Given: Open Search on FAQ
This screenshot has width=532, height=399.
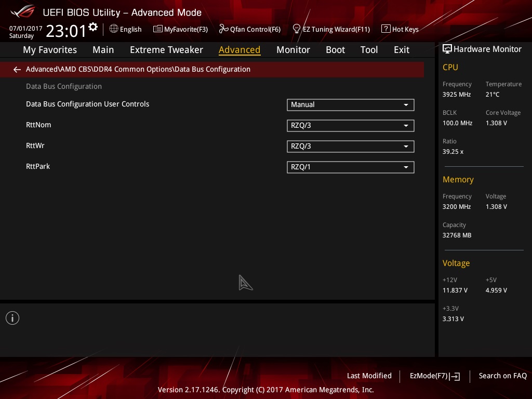Looking at the screenshot, I should coord(503,376).
